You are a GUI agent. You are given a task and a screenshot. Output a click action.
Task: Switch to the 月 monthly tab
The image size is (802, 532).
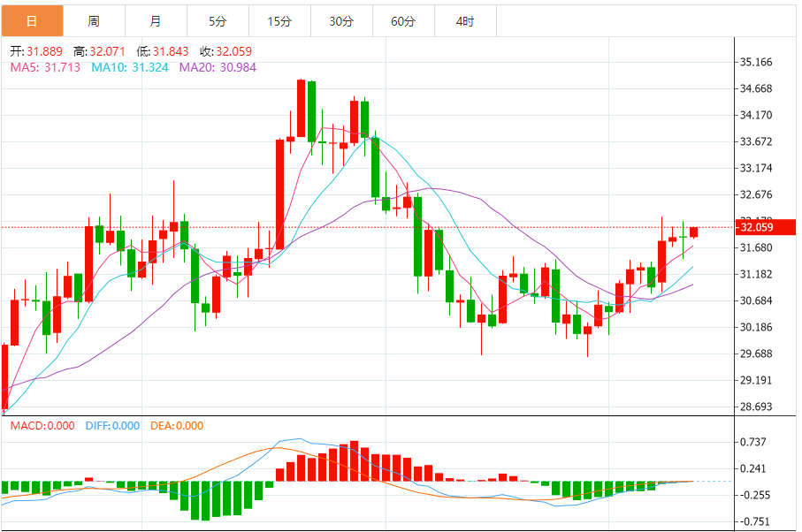[156, 21]
